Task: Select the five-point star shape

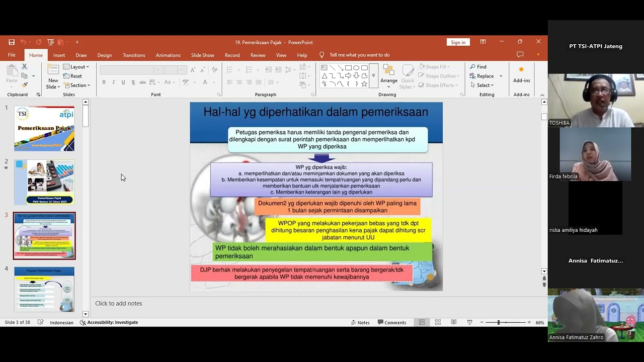Action: (364, 84)
